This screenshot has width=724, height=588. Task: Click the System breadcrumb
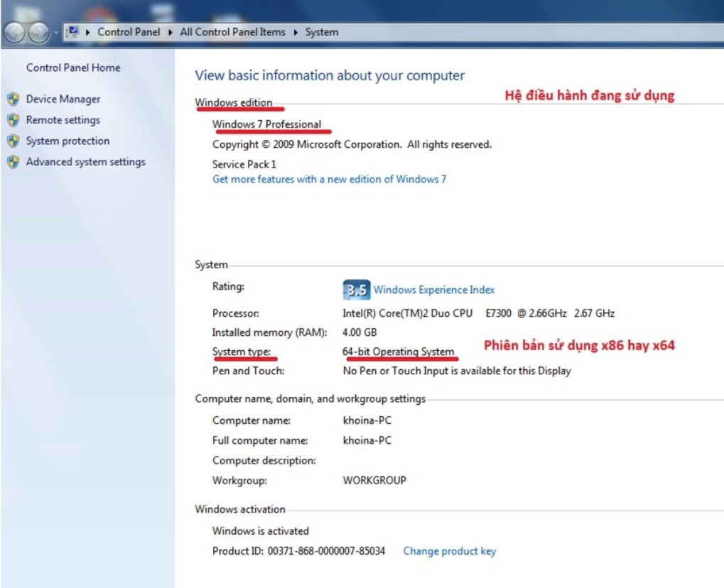click(x=322, y=32)
